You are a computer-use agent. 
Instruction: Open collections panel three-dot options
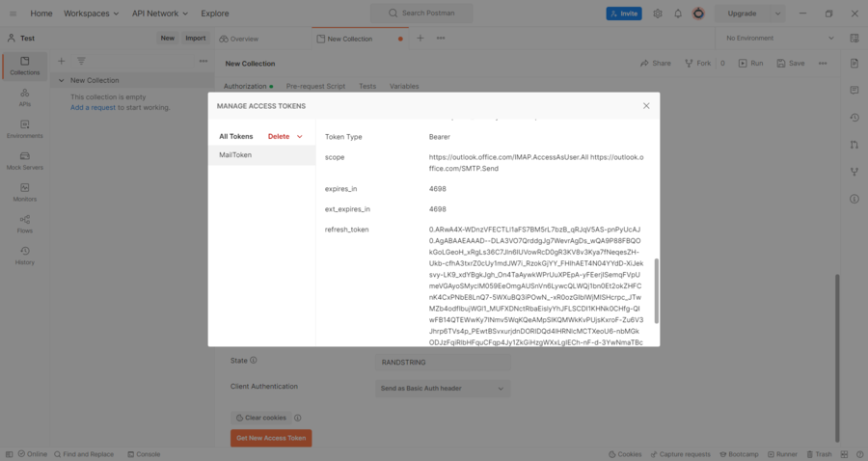203,61
